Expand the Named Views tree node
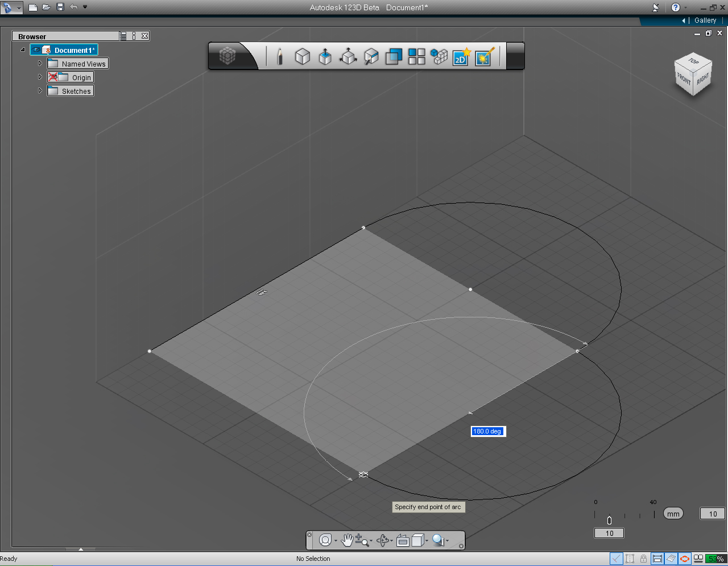The height and width of the screenshot is (566, 728). click(40, 63)
